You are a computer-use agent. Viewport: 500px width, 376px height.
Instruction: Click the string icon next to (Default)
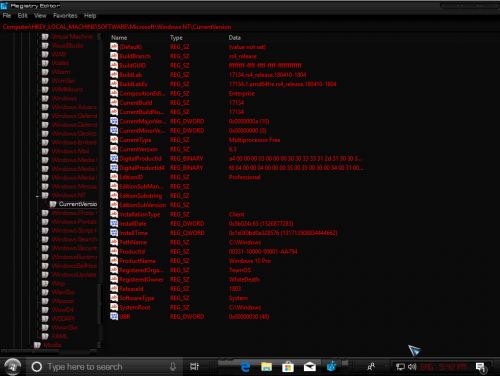[114, 47]
